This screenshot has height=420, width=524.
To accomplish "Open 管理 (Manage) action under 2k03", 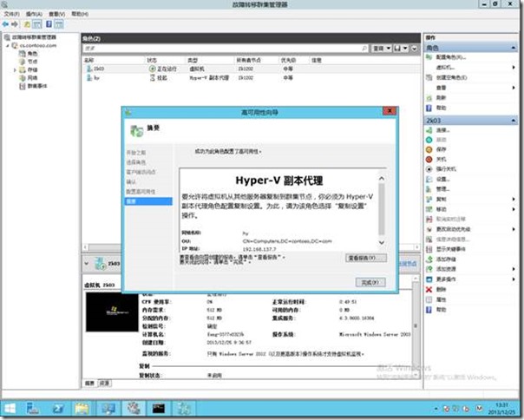I will coord(442,189).
